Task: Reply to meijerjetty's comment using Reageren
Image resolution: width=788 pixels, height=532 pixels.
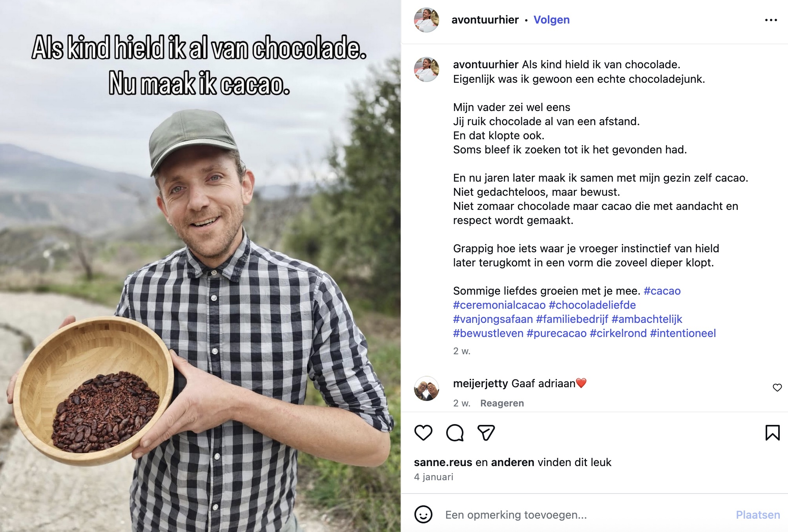Action: click(x=502, y=403)
